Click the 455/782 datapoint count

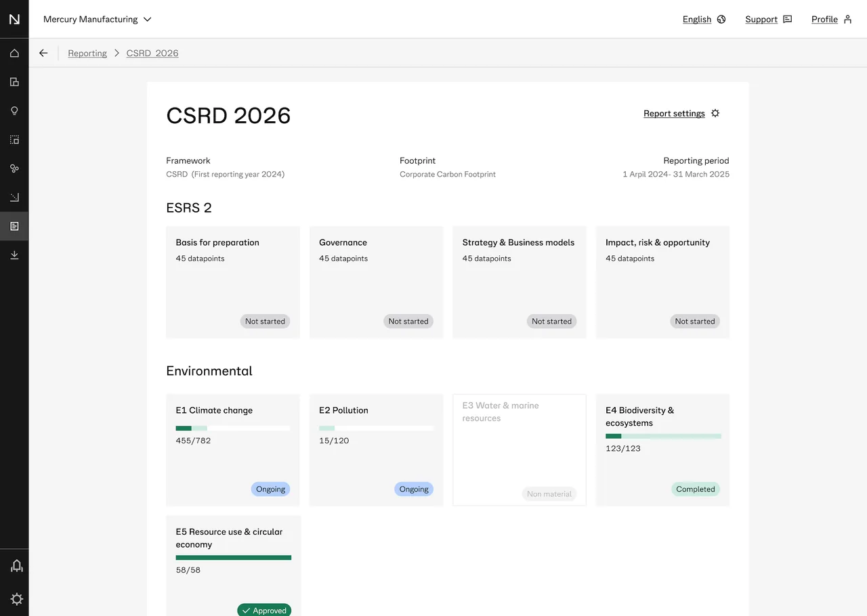[193, 441]
